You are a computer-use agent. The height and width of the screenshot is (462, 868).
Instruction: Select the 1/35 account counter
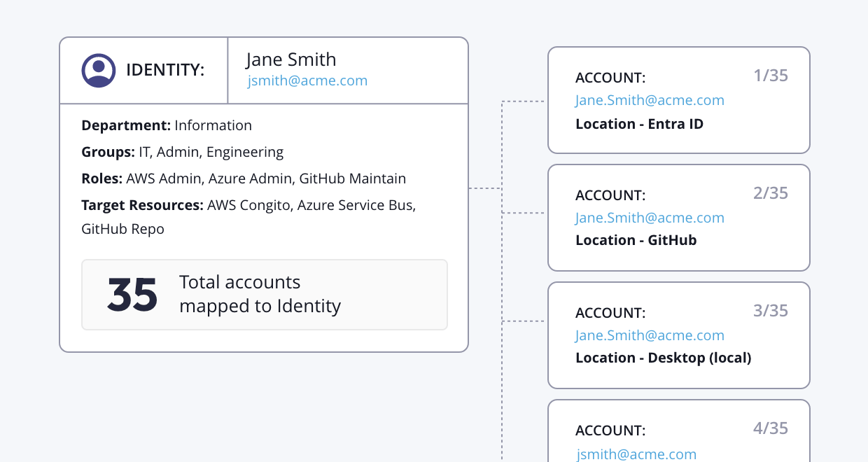[x=771, y=76]
